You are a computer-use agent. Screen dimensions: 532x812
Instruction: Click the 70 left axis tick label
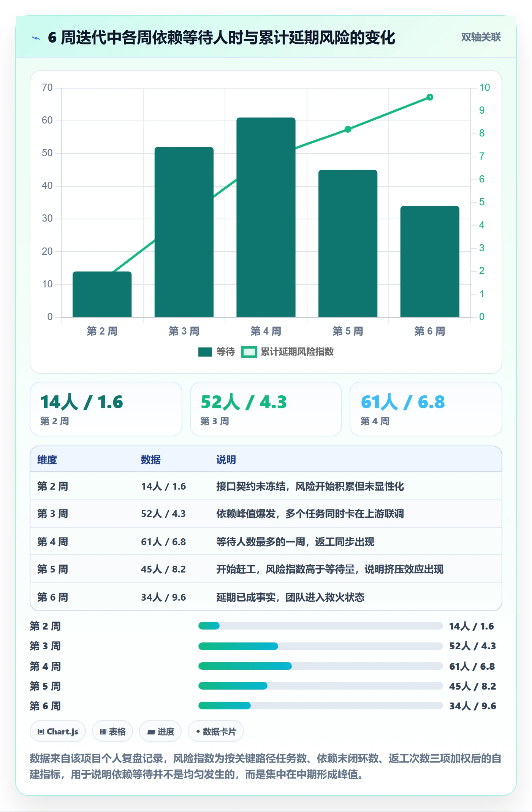click(x=47, y=87)
